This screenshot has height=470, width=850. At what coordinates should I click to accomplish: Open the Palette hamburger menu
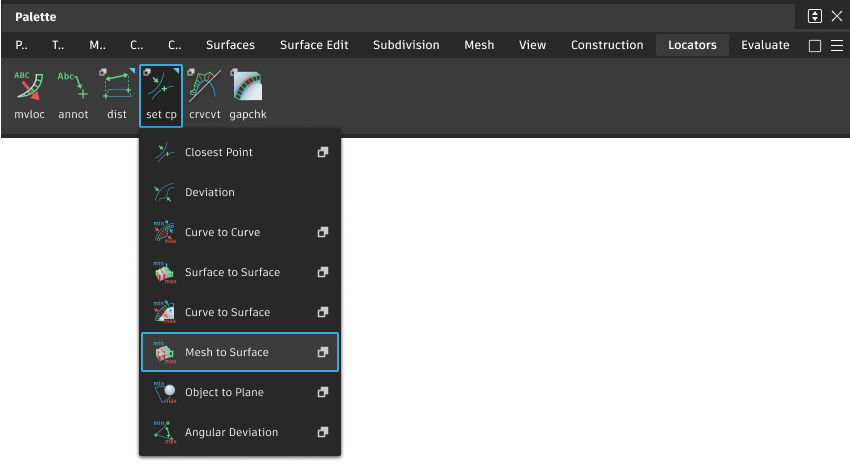click(837, 46)
